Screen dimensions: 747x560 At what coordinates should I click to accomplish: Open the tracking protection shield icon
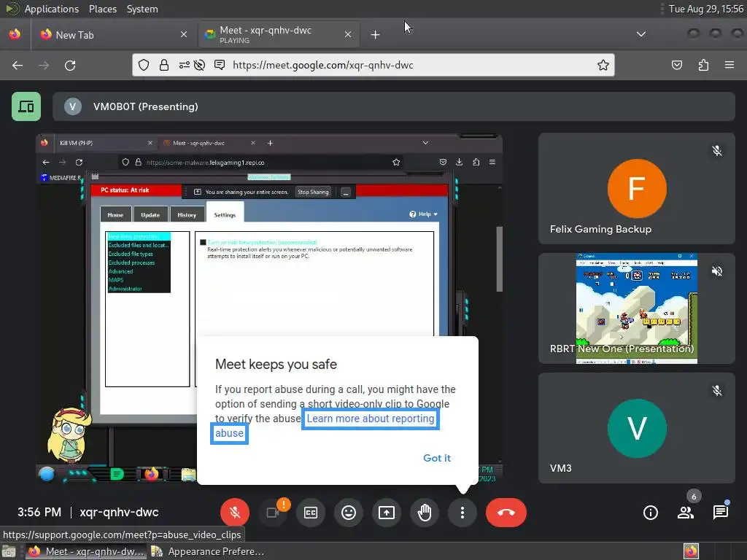(144, 65)
